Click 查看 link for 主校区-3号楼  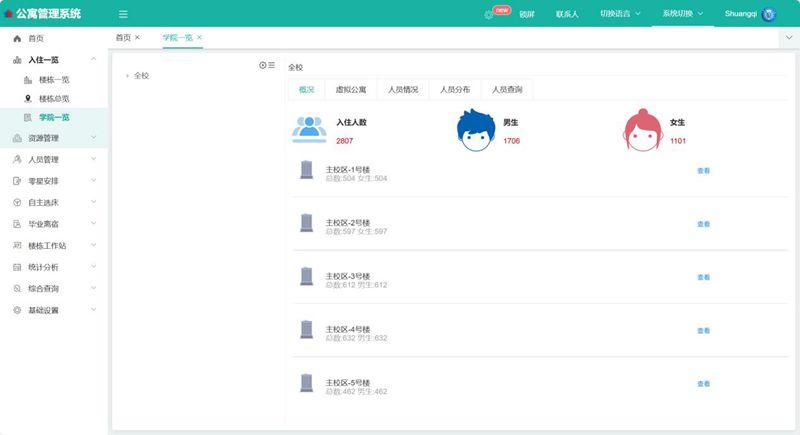pos(703,278)
